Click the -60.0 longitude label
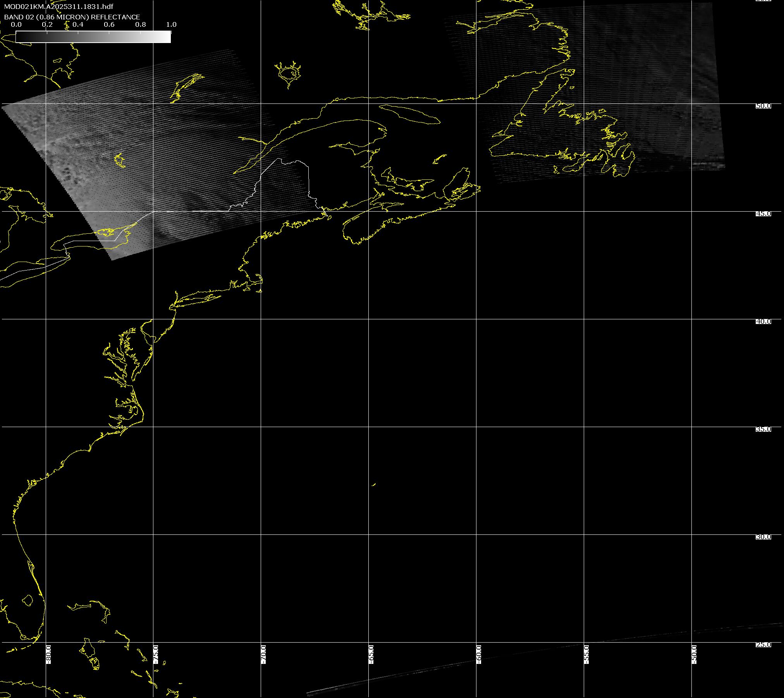This screenshot has width=784, height=698. pos(479,655)
